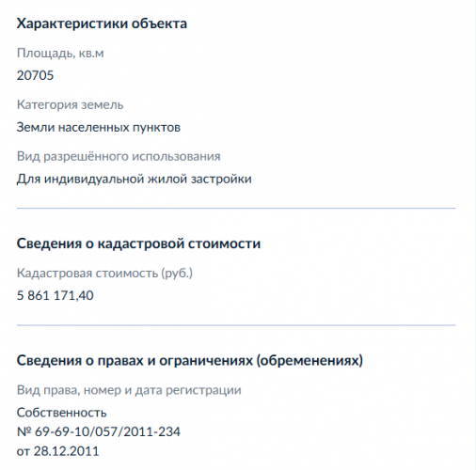
Task: Select the Кадастровая стоимость (руб.) label
Action: 104,274
